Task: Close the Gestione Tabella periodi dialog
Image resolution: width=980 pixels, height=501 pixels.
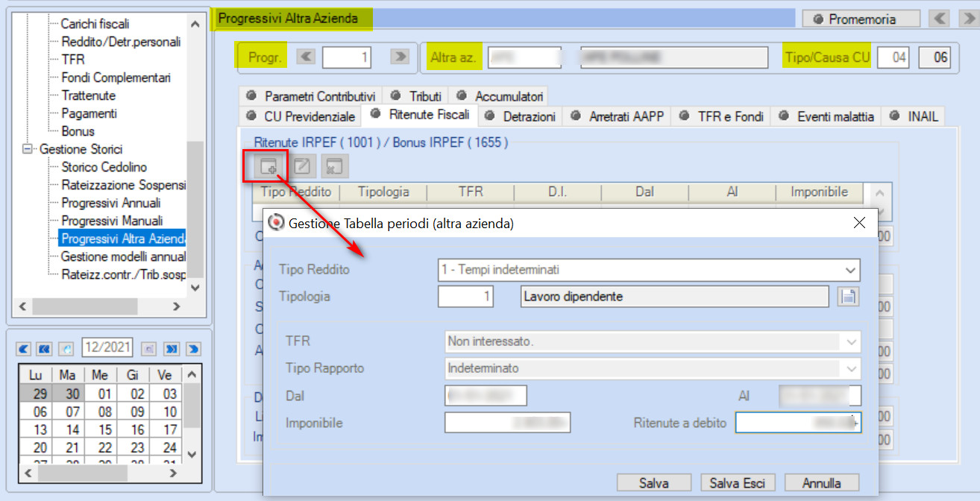Action: point(858,223)
